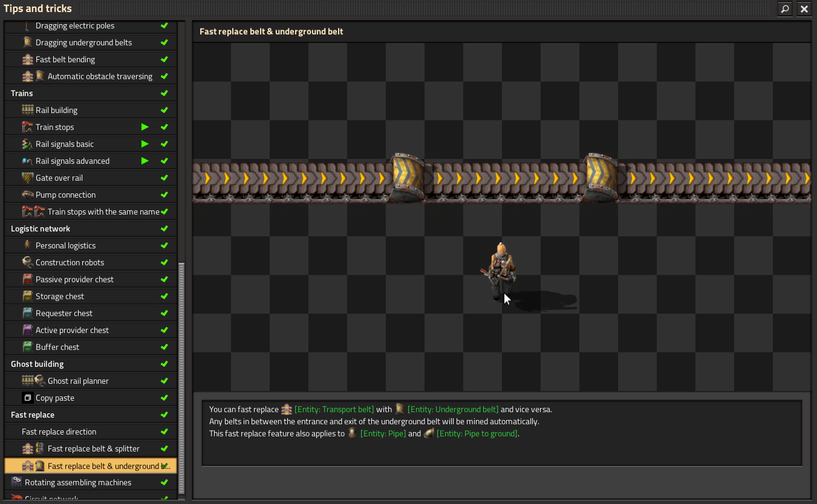Screen dimensions: 817x504
Task: Click the Gate over rail icon
Action: tap(28, 178)
